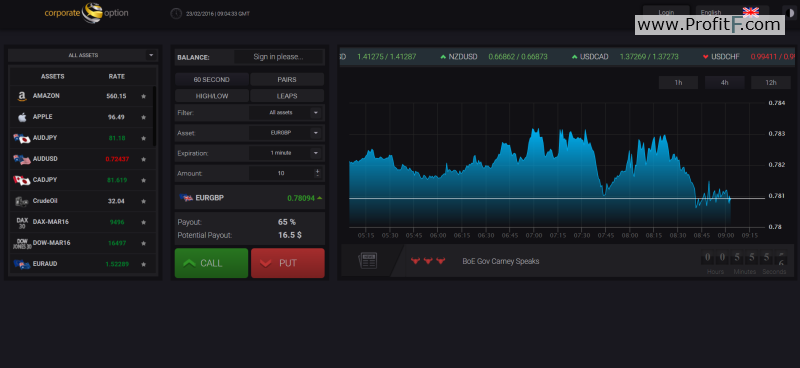This screenshot has width=800, height=368.
Task: Open the Asset EURGBP dropdown
Action: point(286,133)
